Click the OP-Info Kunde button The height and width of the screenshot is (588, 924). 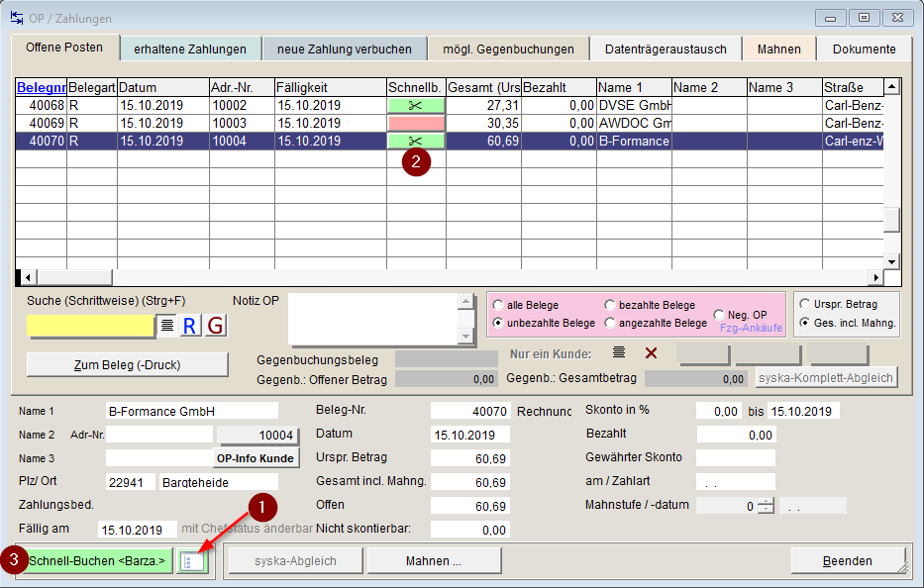click(x=256, y=458)
